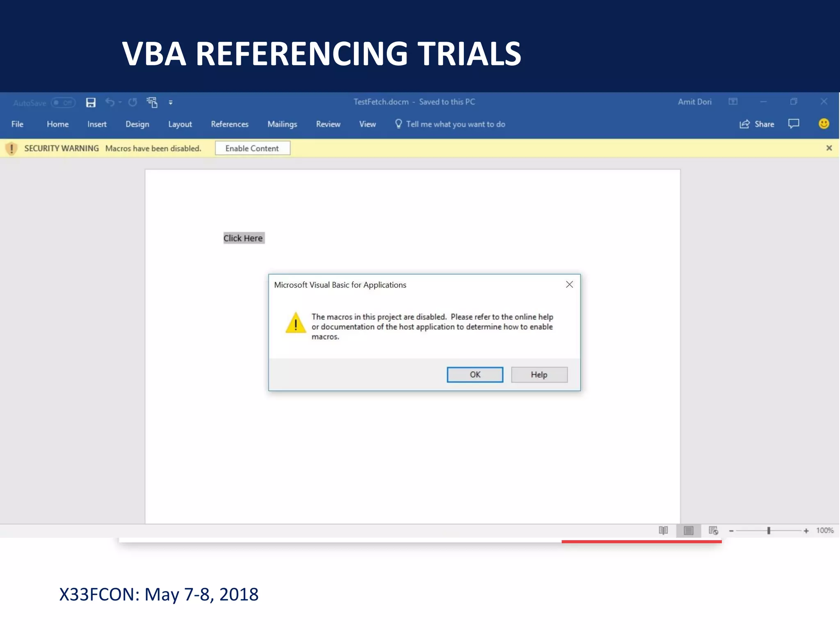Close the Microsoft Visual Basic dialog
This screenshot has height=630, width=840.
[569, 285]
